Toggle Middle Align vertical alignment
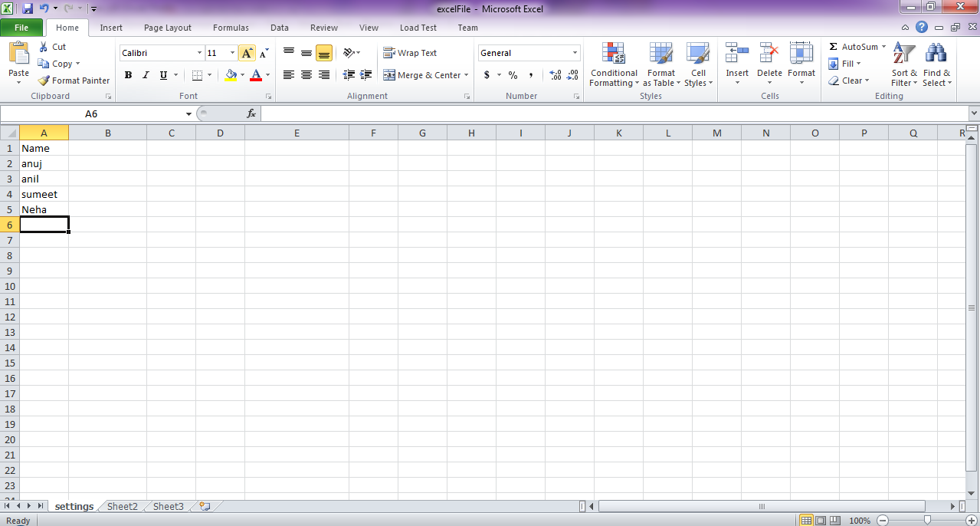The image size is (980, 526). [x=306, y=52]
